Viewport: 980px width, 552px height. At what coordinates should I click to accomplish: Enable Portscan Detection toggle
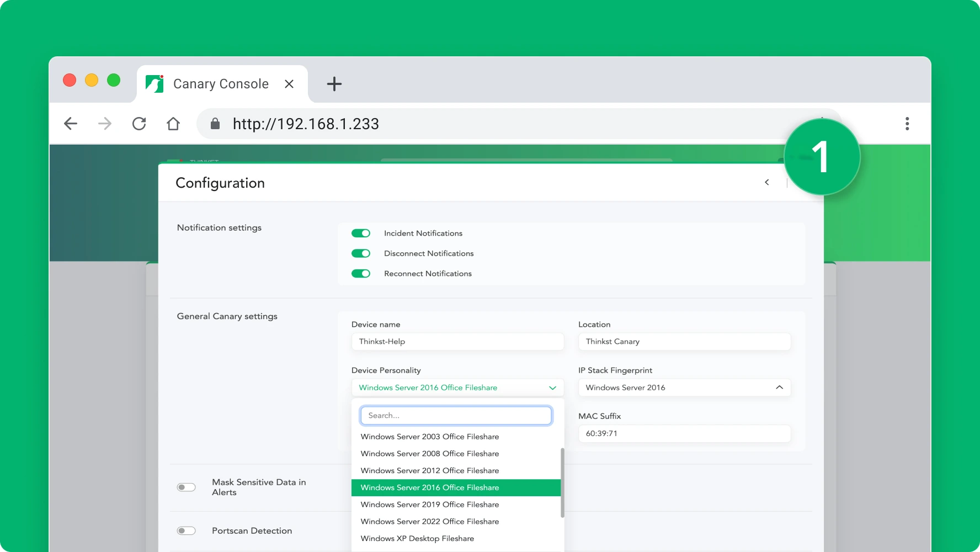point(187,531)
